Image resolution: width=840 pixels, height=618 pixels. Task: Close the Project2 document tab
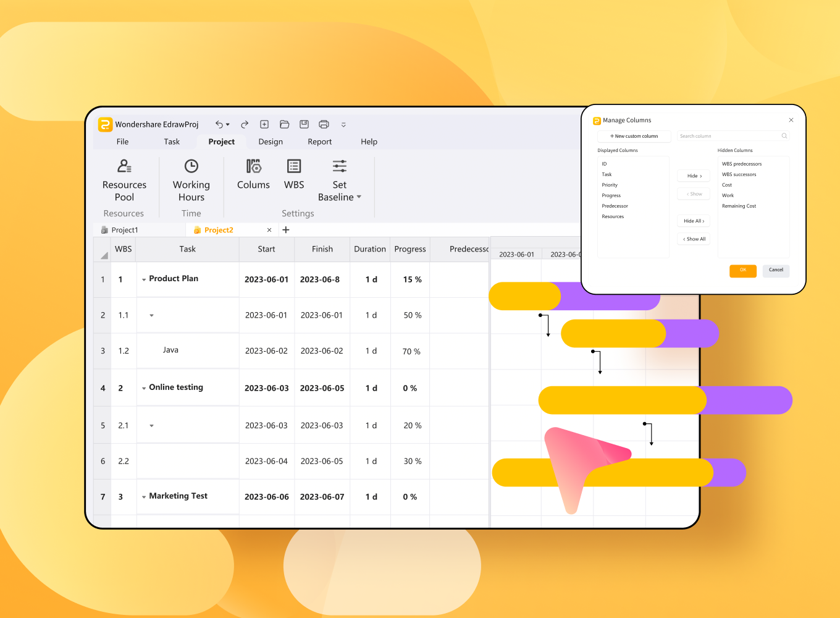pyautogui.click(x=269, y=230)
